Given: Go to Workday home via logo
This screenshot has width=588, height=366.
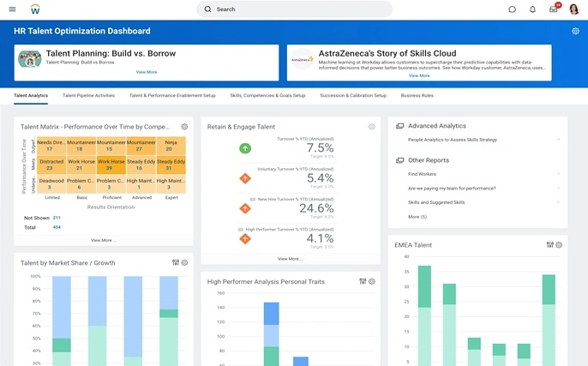Looking at the screenshot, I should (35, 9).
